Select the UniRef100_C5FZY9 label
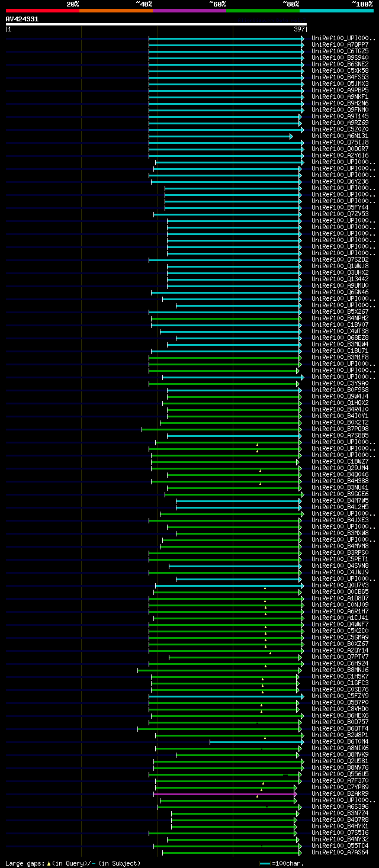Screen dimensions: 379x868 coord(340,696)
